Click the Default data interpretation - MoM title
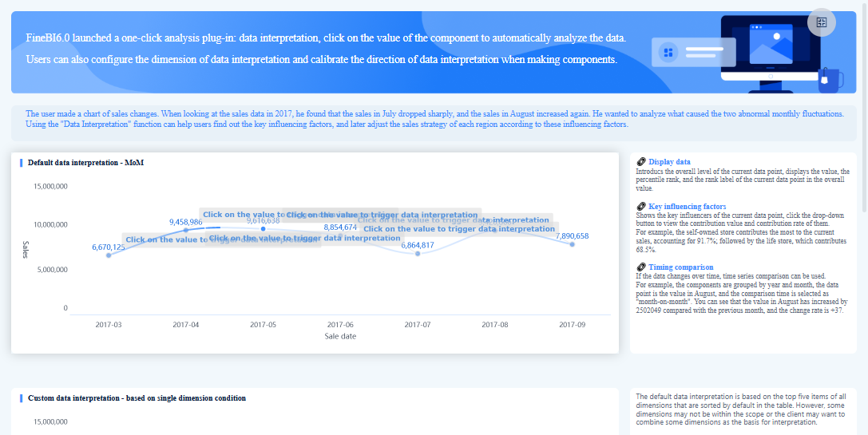Image resolution: width=868 pixels, height=435 pixels. [x=85, y=163]
